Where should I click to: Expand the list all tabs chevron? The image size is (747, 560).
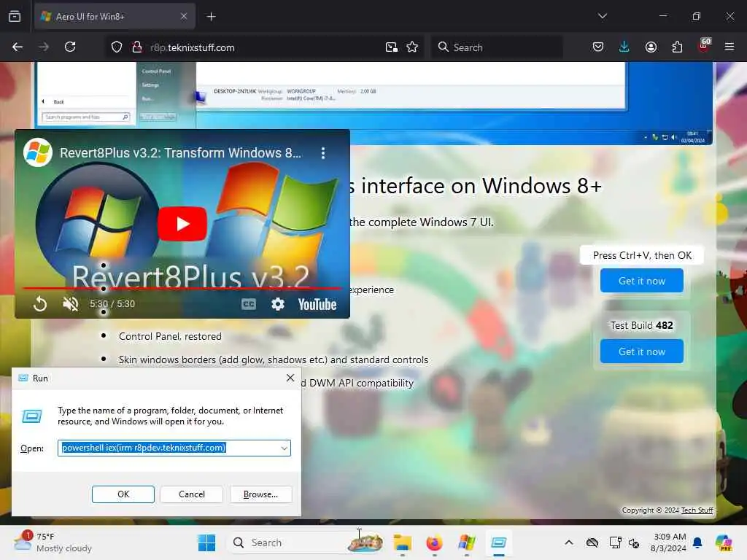603,16
